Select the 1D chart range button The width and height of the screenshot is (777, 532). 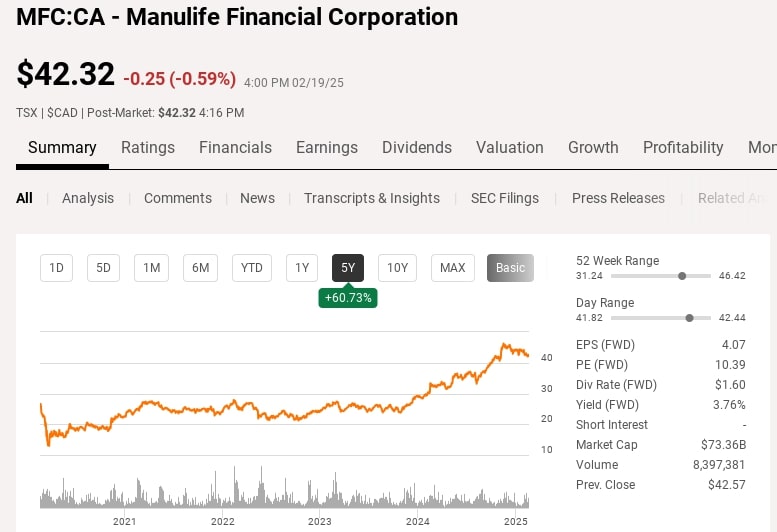pos(57,268)
